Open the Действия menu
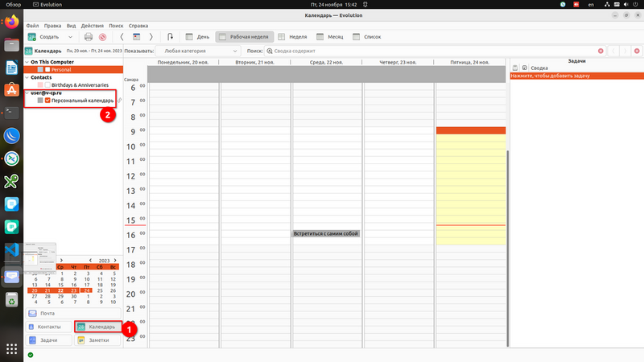Viewport: 644px width, 362px height. [92, 26]
